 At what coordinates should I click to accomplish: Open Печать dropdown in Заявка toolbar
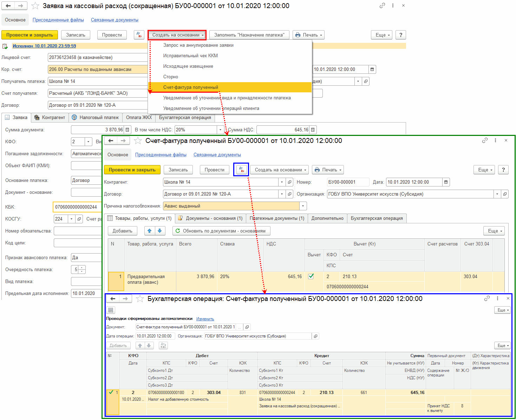[308, 35]
